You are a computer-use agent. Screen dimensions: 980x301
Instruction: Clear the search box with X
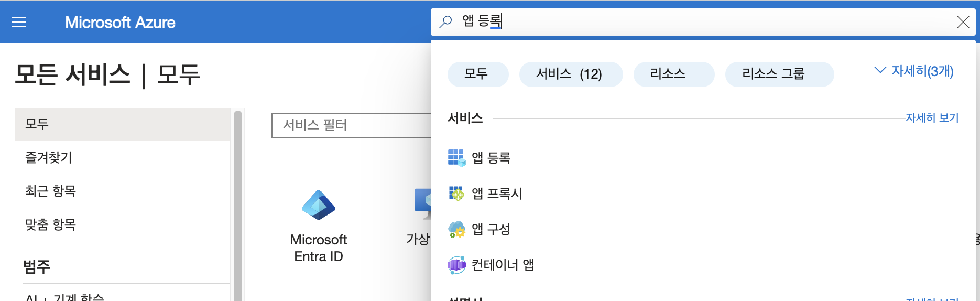point(963,21)
